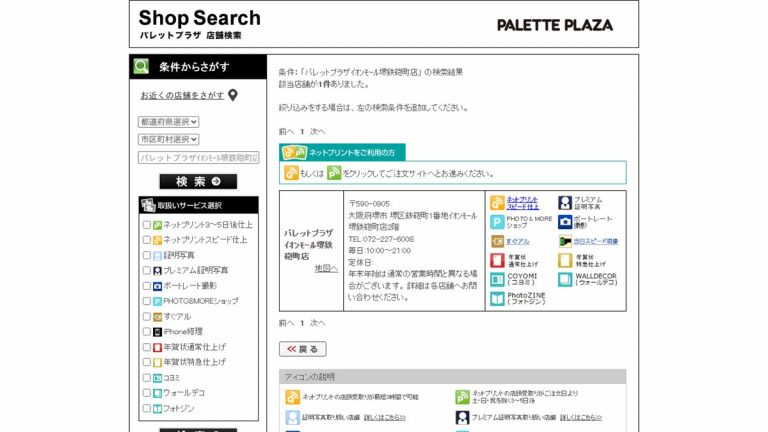Image resolution: width=768 pixels, height=432 pixels.
Task: Click the map pin icon near お近くの店舗をさがす
Action: (x=233, y=95)
